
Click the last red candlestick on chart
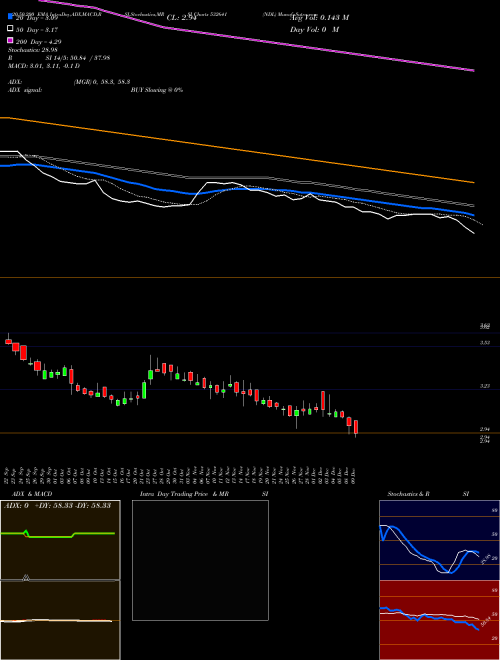pos(356,427)
